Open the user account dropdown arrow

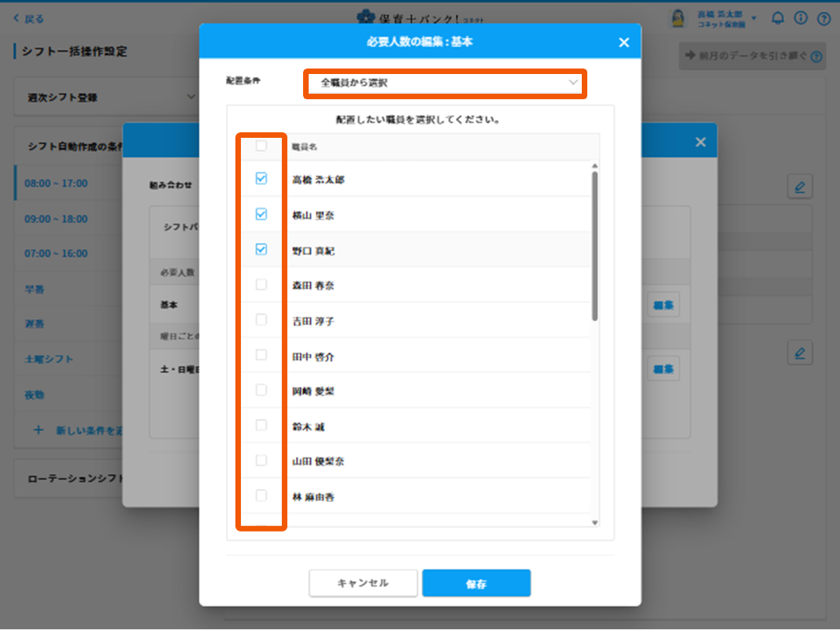pos(754,18)
